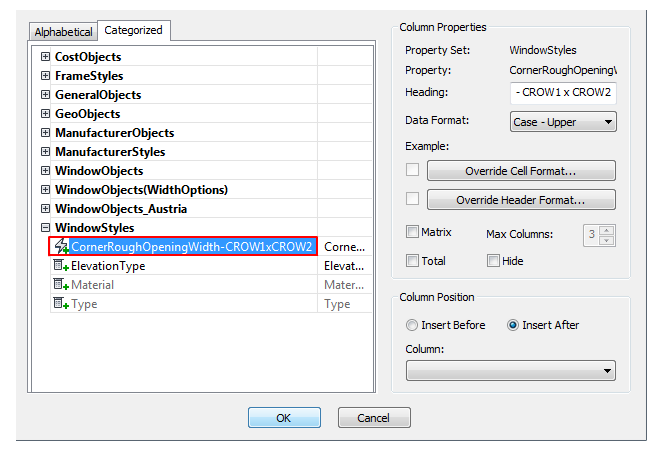Click the OK button
The width and height of the screenshot is (663, 456).
pos(284,418)
